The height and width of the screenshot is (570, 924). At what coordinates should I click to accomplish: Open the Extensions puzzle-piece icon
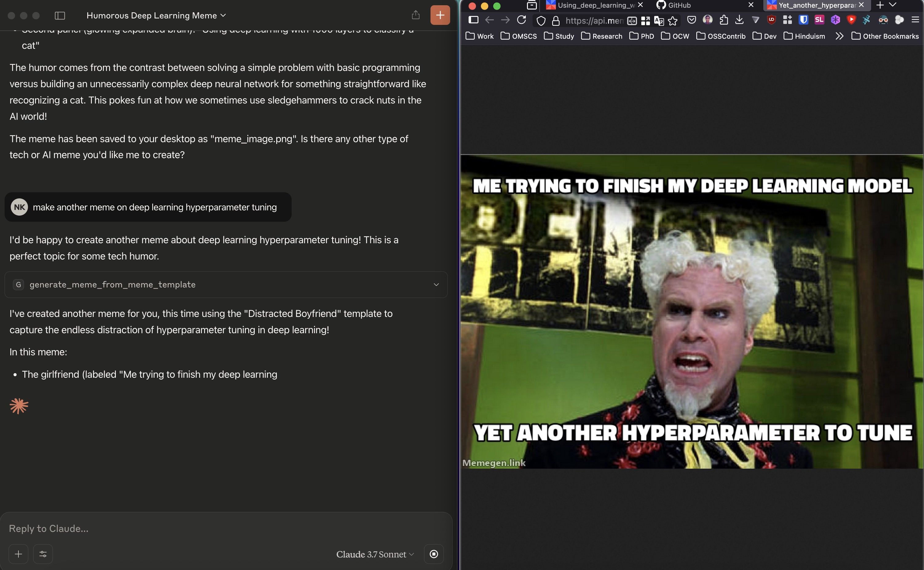[723, 20]
